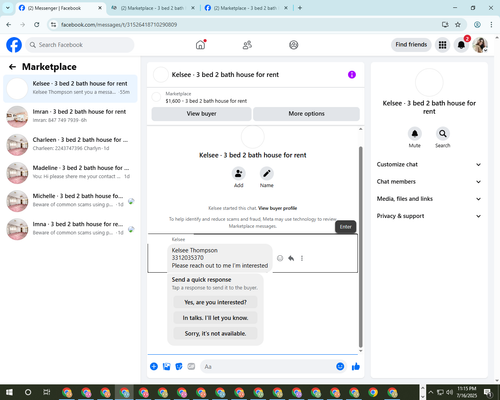Add people using the Add icon
500x400 pixels.
(x=239, y=173)
